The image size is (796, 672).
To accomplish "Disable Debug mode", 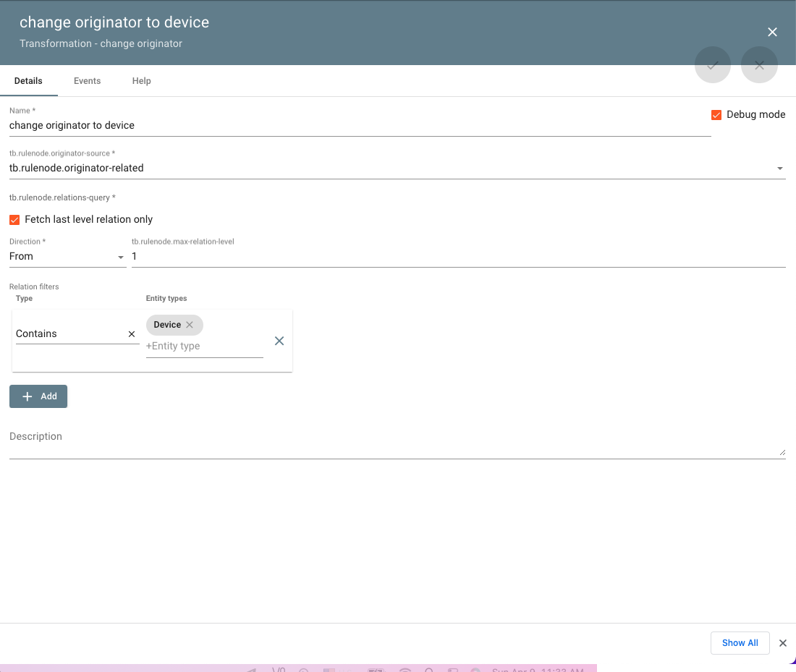I will click(716, 114).
